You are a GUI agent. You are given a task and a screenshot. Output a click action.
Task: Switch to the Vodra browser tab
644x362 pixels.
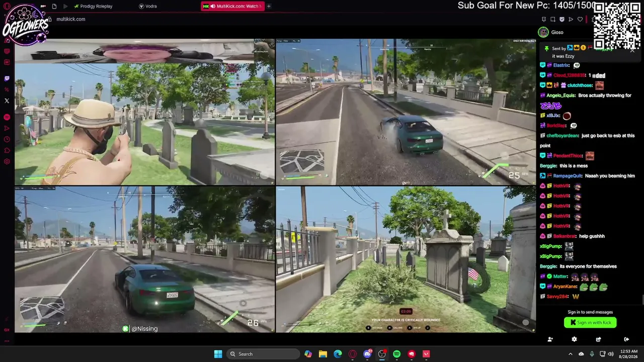point(148,6)
